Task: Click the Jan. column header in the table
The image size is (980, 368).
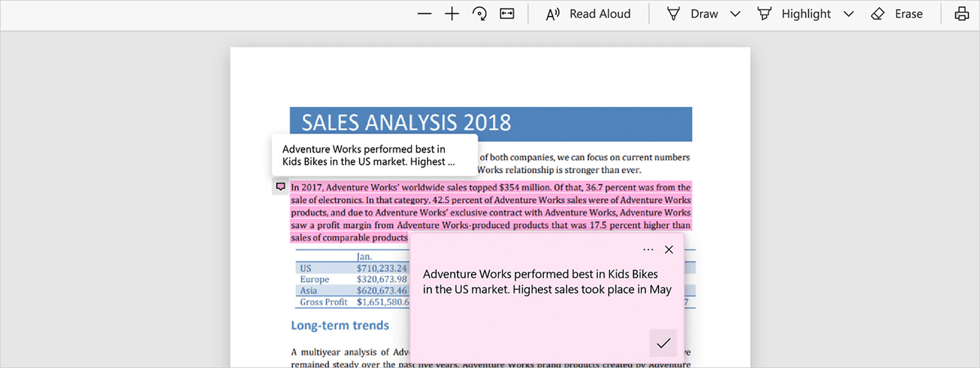Action: click(x=364, y=256)
